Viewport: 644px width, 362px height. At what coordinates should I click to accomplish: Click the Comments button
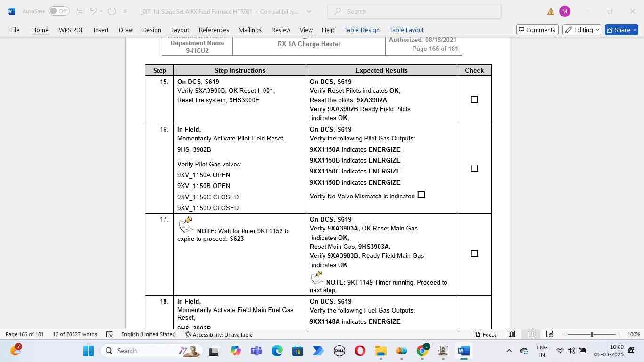(x=537, y=30)
